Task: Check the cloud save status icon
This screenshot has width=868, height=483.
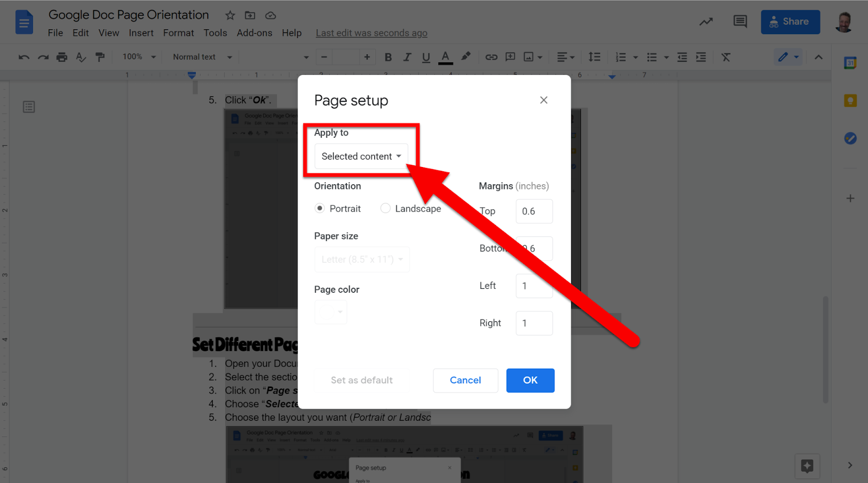Action: click(270, 15)
